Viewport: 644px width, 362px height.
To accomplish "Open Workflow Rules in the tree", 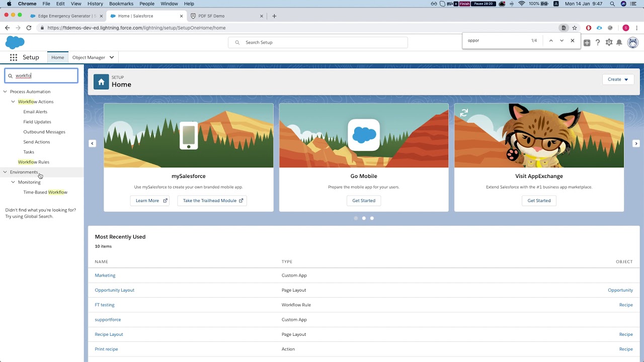I will coord(34,162).
